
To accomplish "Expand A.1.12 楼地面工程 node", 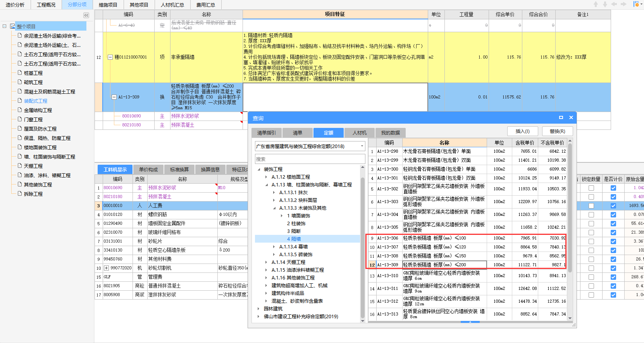I will point(266,177).
